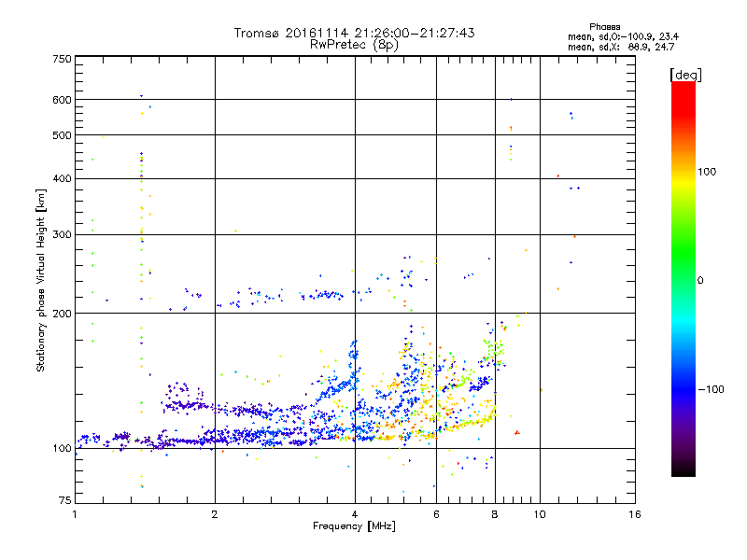Screen dimensions: 747x560
Task: Click the colorbar tick label '-100'
Action: tap(712, 389)
